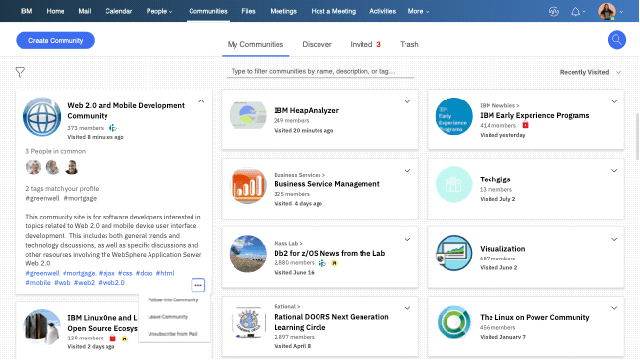Collapse the Web 2.0 community card
Image resolution: width=640 pixels, height=360 pixels.
[x=201, y=101]
